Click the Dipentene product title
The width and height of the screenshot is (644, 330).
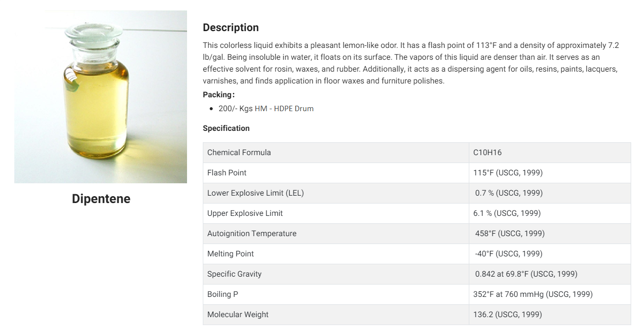pyautogui.click(x=101, y=199)
